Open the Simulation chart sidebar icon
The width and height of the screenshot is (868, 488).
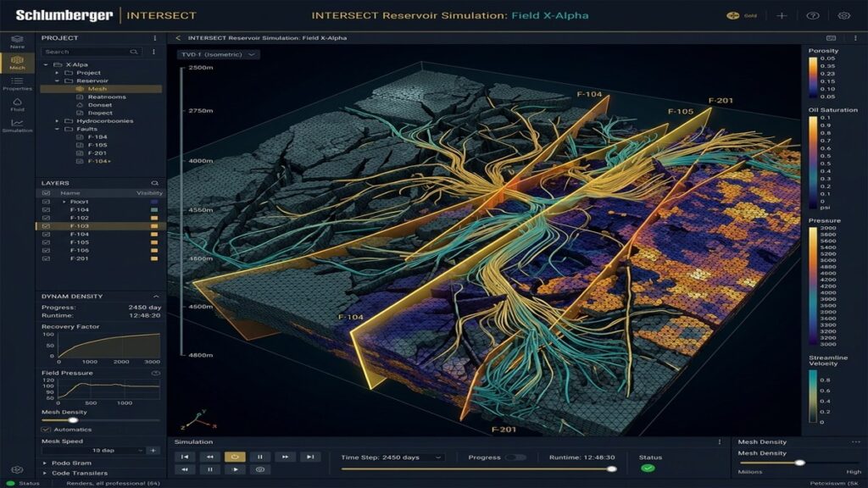tap(17, 125)
